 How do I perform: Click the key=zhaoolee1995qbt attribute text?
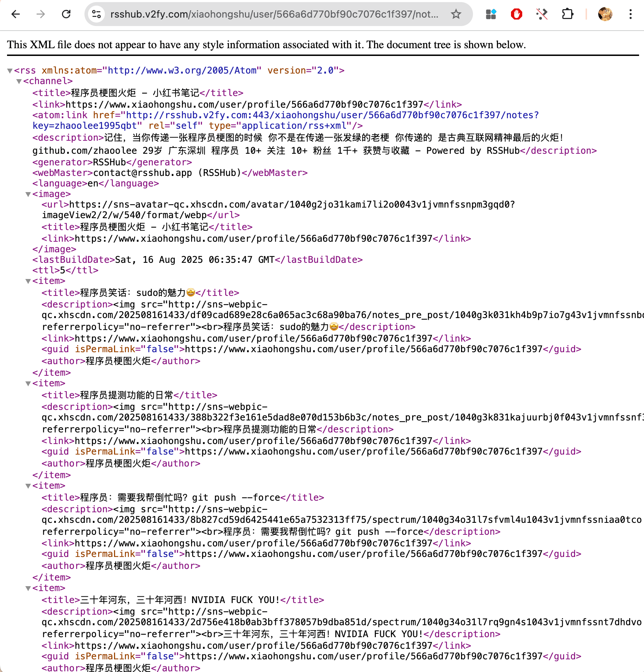click(x=87, y=126)
